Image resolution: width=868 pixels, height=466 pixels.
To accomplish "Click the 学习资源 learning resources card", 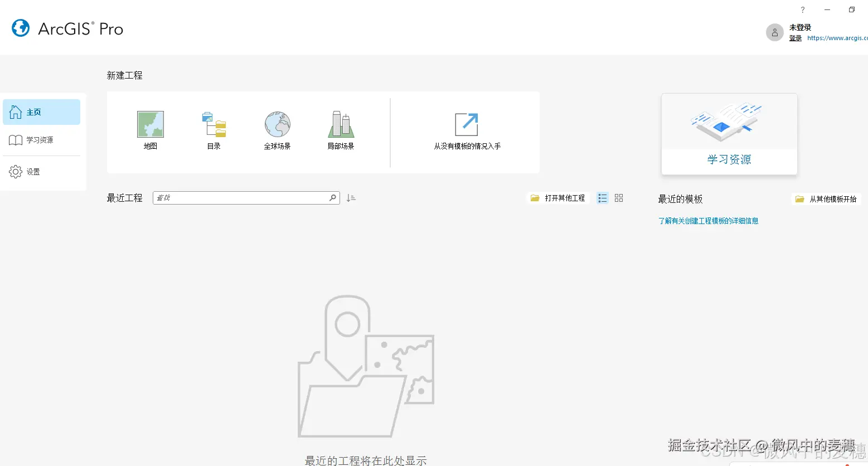I will (x=729, y=134).
